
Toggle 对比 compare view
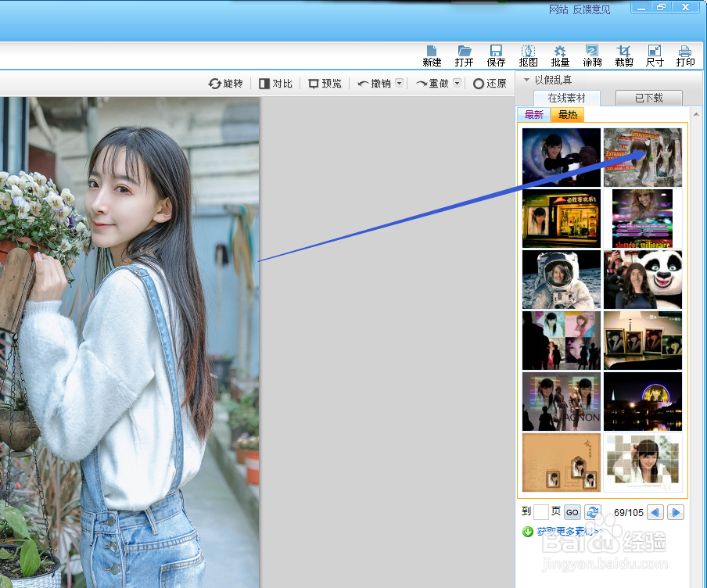[x=275, y=84]
